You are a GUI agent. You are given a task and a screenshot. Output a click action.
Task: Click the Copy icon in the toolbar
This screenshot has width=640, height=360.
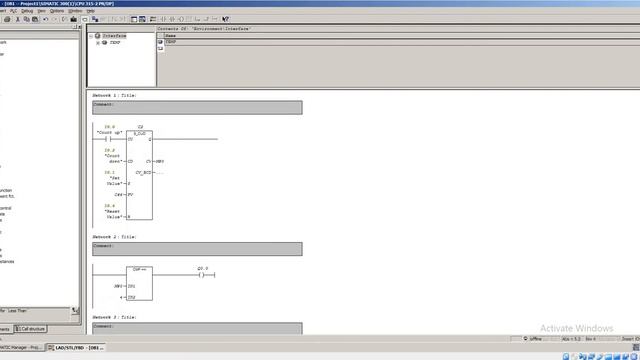tap(27, 19)
